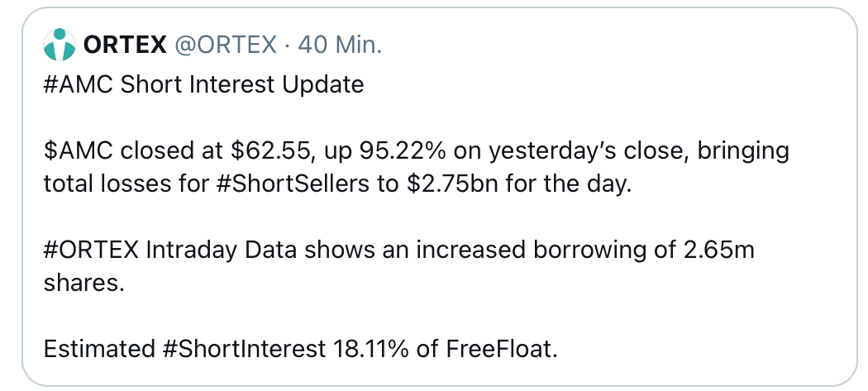Click the #ORTEX hashtag
Viewport: 868px width, 391px height.
89,250
